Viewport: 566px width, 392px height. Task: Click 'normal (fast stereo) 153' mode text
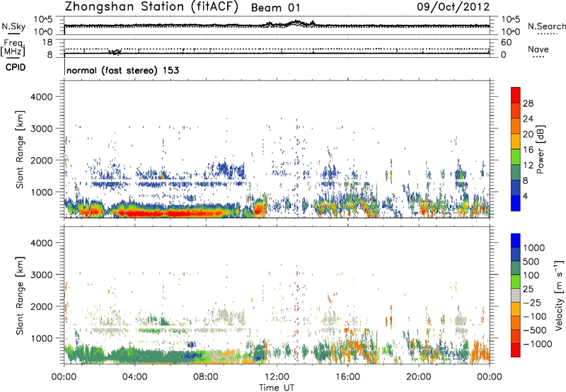122,70
